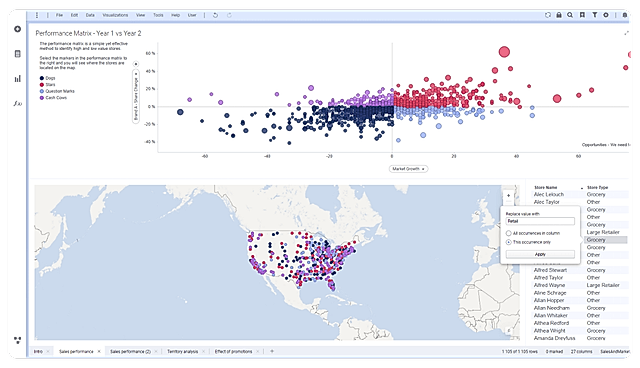Click the data table icon in left sidebar
This screenshot has height=368, width=640.
click(18, 54)
